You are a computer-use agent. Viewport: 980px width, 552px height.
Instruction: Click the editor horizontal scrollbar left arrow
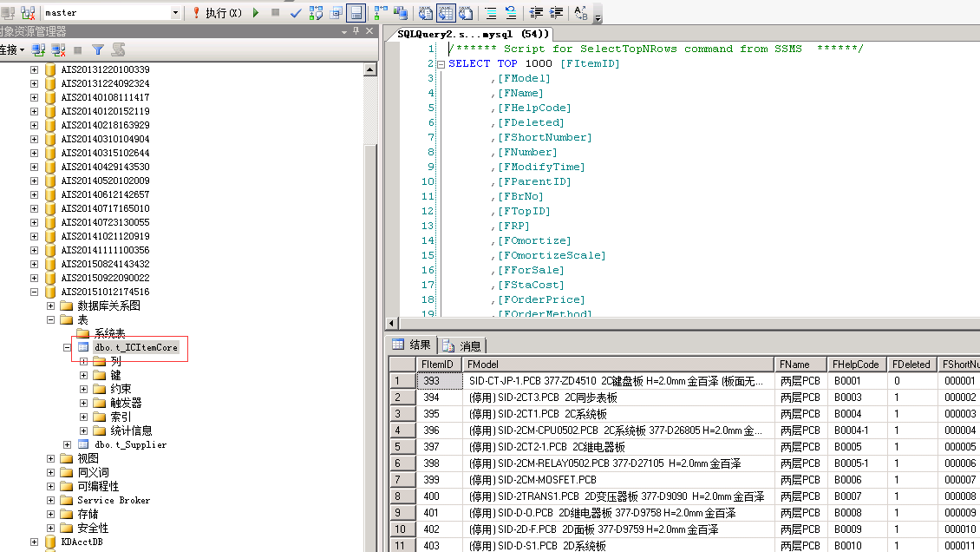392,323
